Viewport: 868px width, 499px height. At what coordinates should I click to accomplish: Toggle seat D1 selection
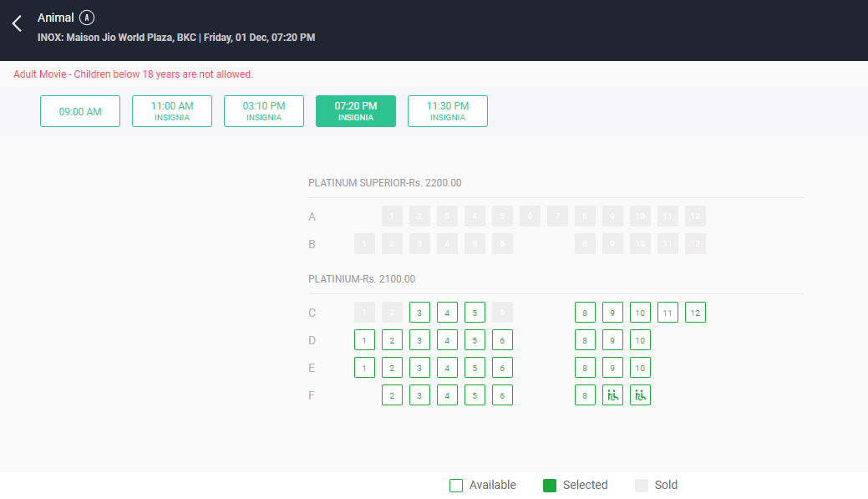pyautogui.click(x=364, y=339)
